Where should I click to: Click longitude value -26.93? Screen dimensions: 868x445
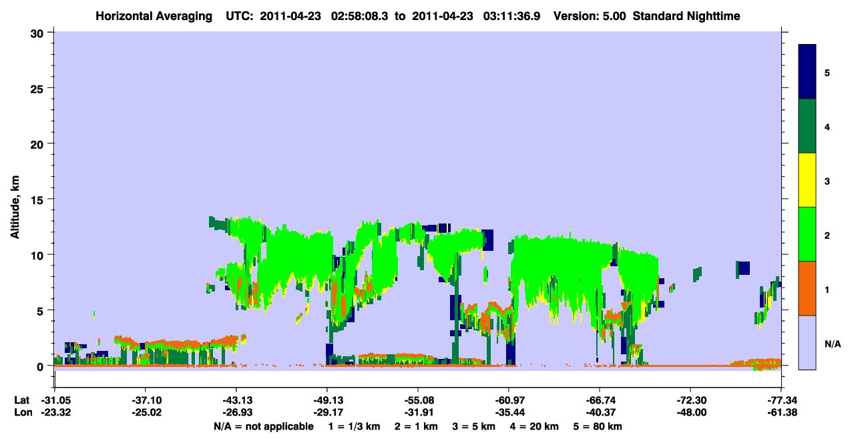pyautogui.click(x=236, y=412)
